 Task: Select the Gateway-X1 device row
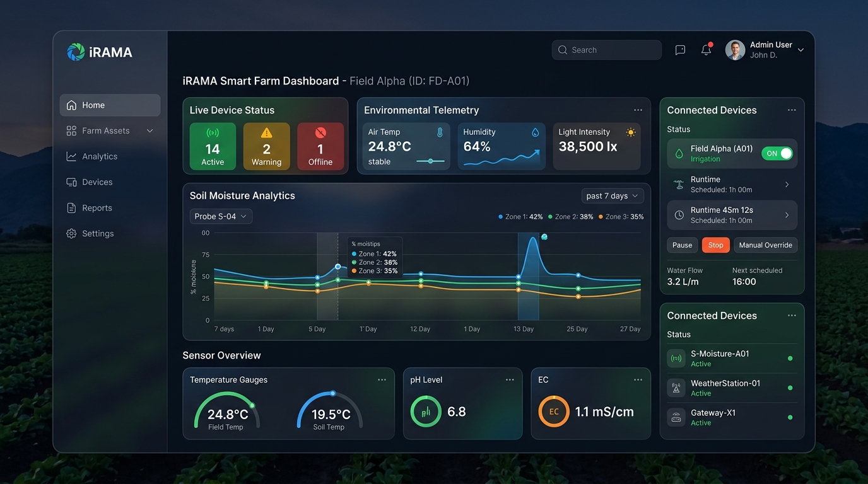(x=732, y=417)
